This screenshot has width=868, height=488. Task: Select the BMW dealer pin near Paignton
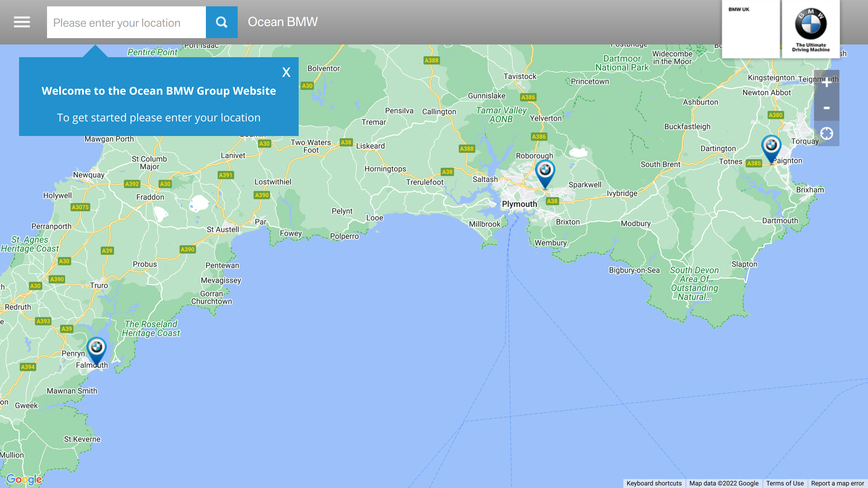click(771, 149)
